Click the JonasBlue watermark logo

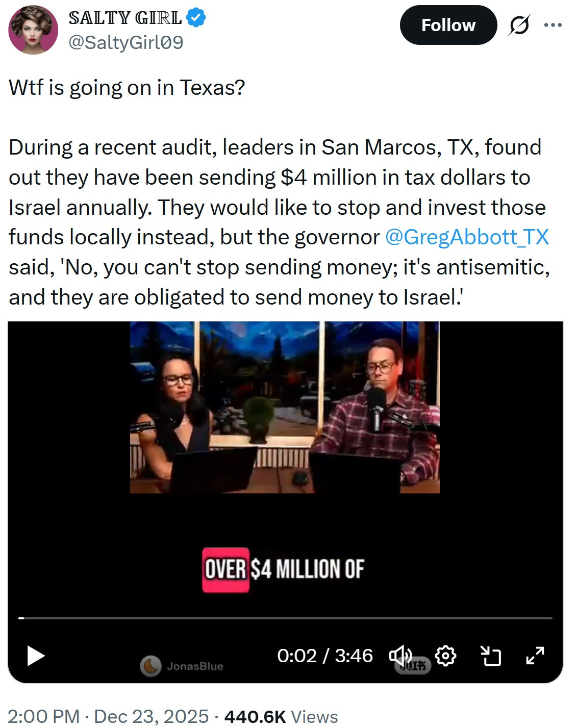click(x=182, y=666)
